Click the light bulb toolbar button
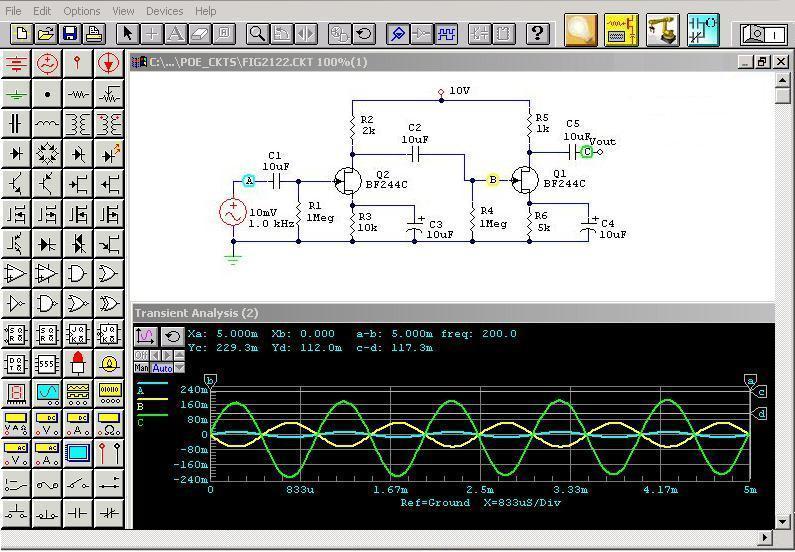This screenshot has height=552, width=795. click(x=580, y=31)
